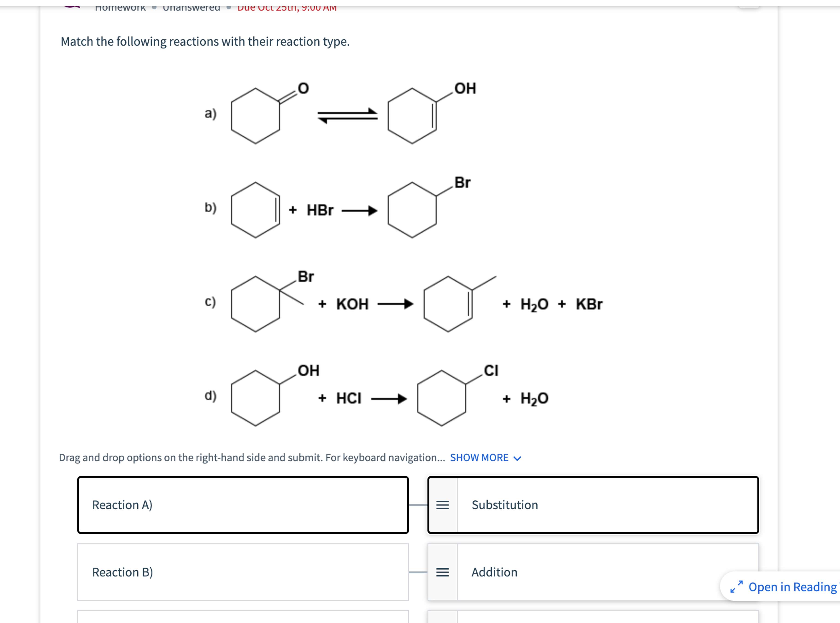Image resolution: width=840 pixels, height=623 pixels.
Task: Collapse the keyboard navigation details chevron
Action: 518,457
